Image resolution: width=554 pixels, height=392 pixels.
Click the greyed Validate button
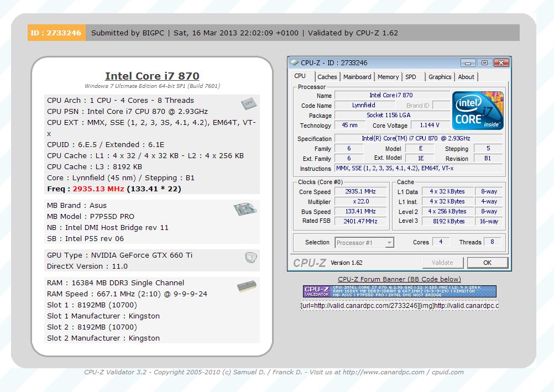(442, 263)
